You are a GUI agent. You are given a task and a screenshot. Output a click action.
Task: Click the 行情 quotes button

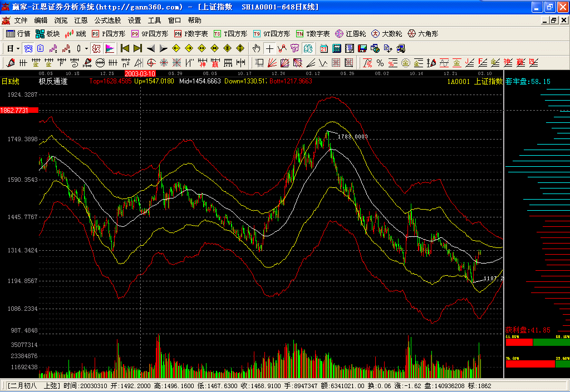click(18, 34)
